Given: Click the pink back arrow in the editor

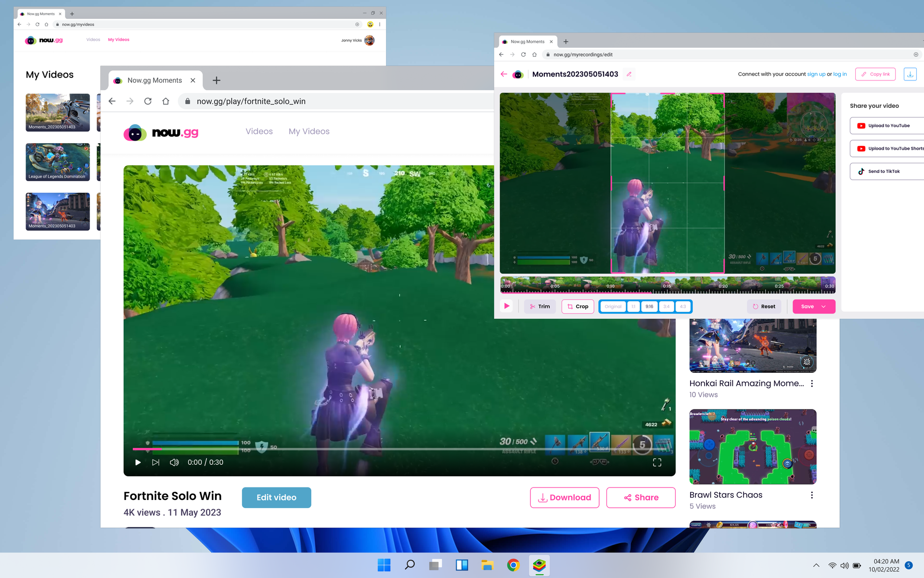Looking at the screenshot, I should click(x=504, y=74).
